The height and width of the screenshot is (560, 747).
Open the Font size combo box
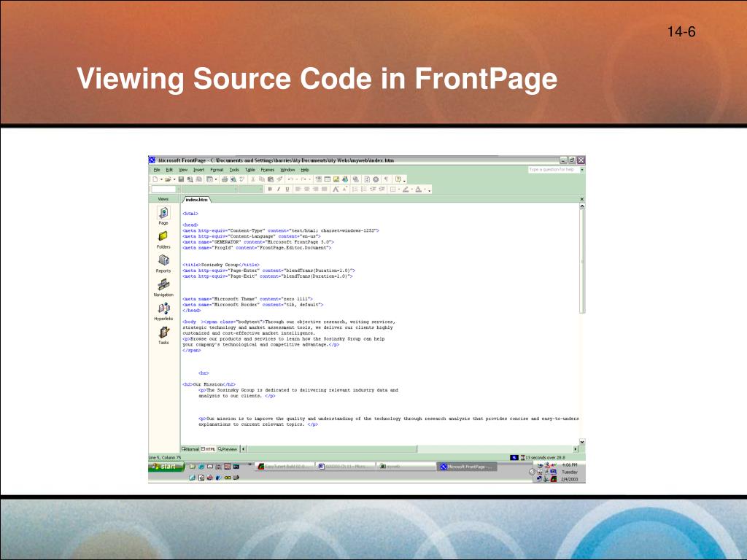point(251,189)
